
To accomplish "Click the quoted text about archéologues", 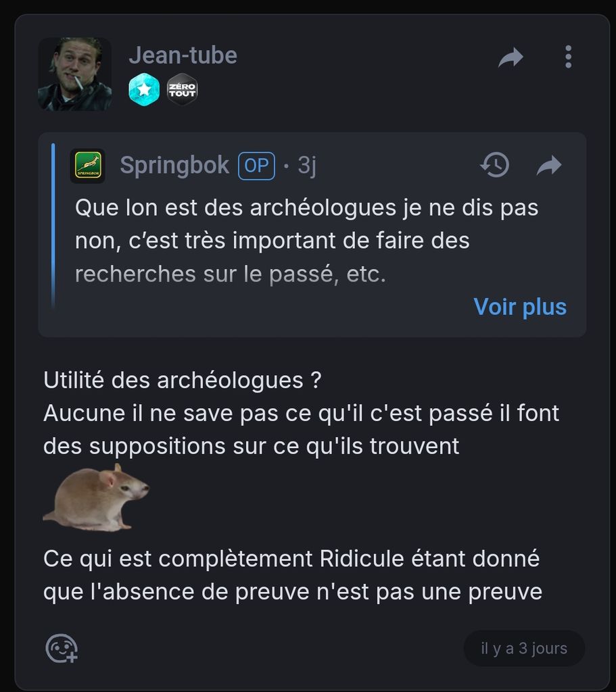I will (306, 241).
